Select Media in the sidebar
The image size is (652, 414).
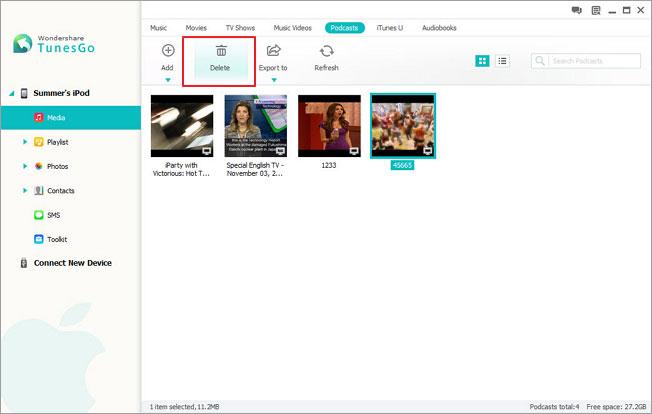[71, 118]
